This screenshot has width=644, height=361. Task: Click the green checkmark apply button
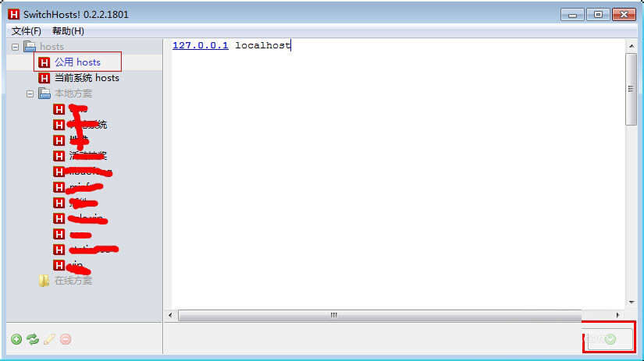pyautogui.click(x=610, y=339)
